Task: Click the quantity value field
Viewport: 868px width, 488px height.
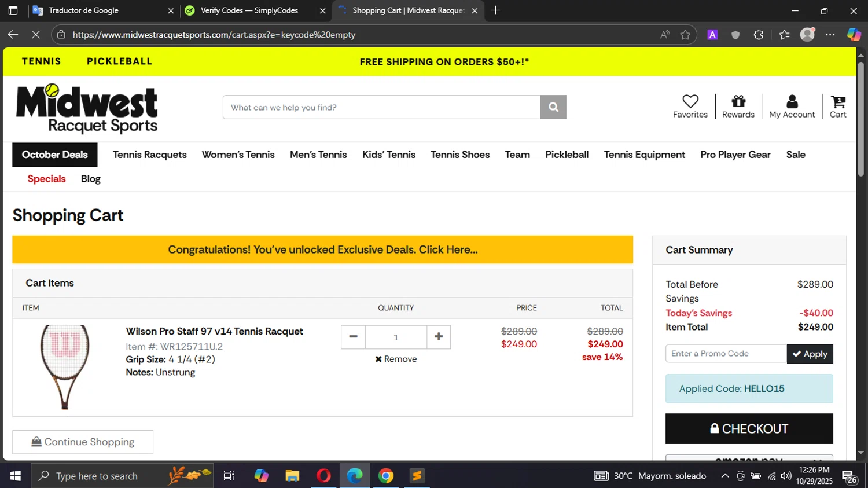Action: (x=396, y=337)
